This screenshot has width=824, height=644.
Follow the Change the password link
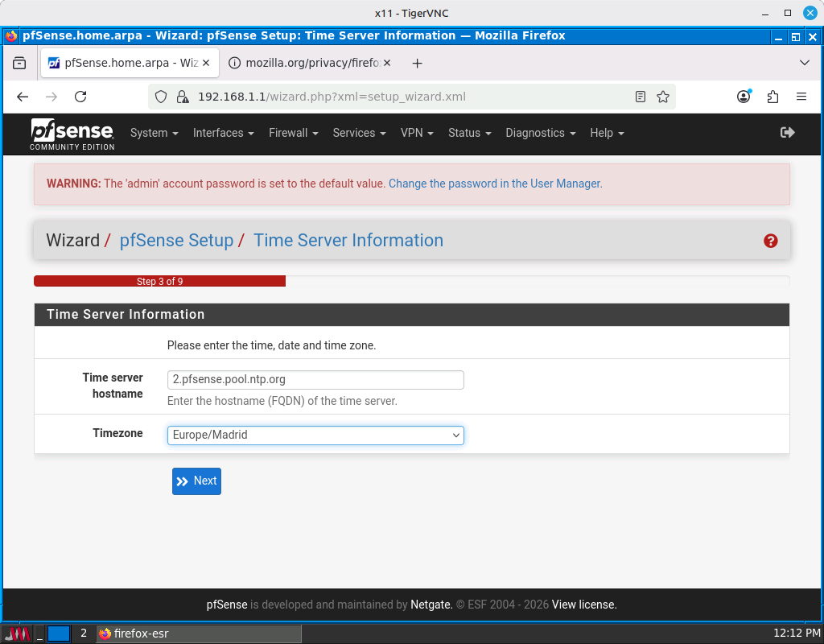[x=495, y=184]
